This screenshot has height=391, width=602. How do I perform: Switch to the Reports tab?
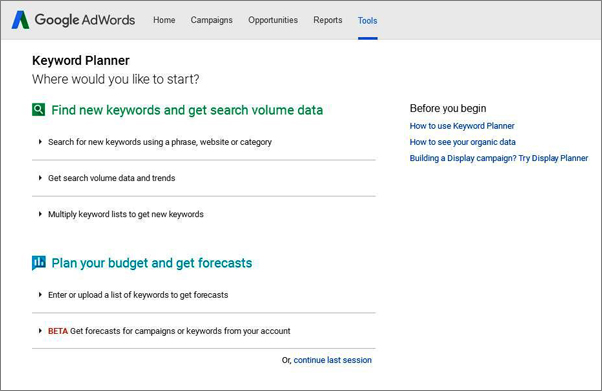click(327, 20)
